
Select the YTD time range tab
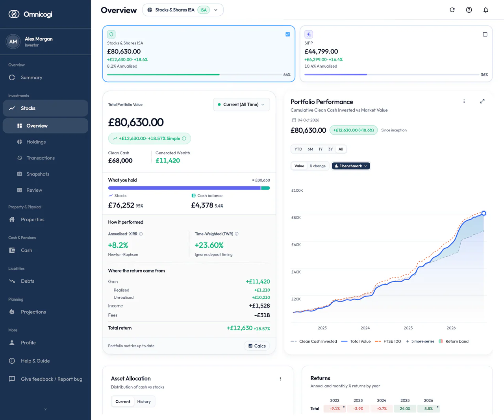pos(298,149)
